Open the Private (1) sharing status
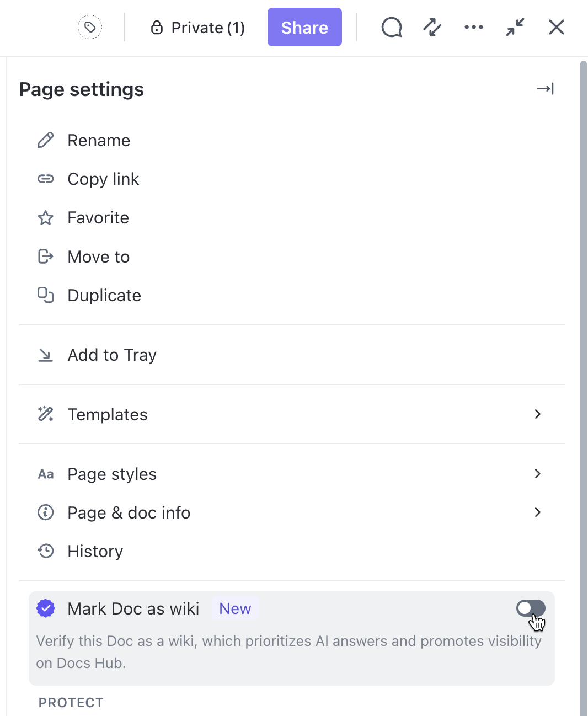 [x=197, y=27]
